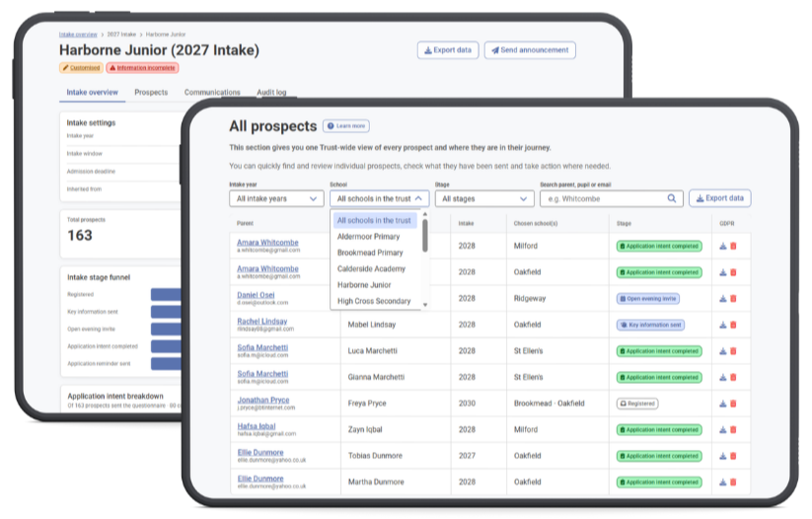This screenshot has height=519, width=812.
Task: Delete the Martha Dunmore row
Action: click(733, 482)
